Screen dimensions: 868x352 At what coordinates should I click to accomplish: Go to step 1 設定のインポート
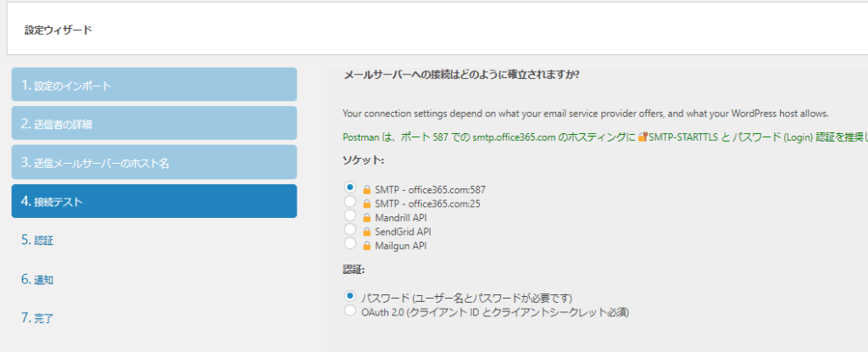click(x=153, y=85)
